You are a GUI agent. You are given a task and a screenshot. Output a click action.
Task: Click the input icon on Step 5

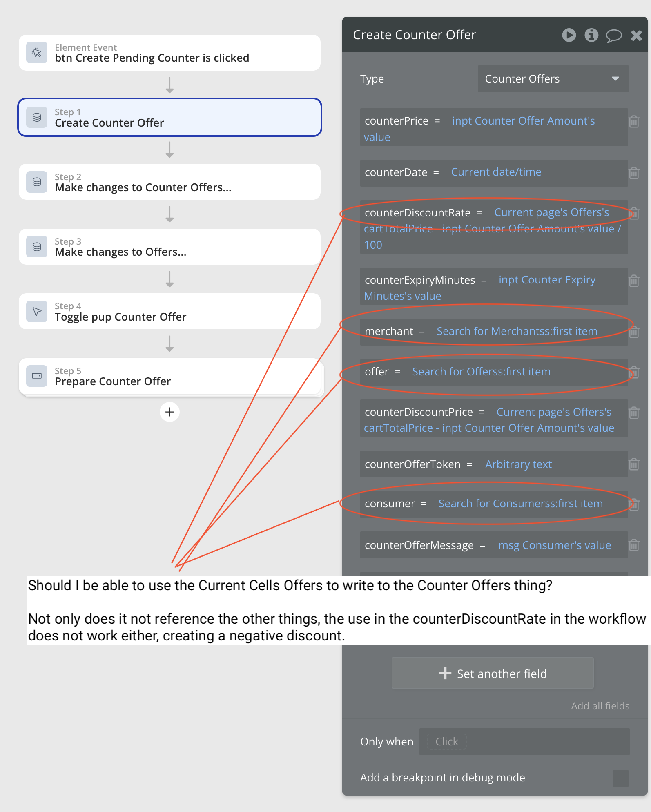(37, 376)
